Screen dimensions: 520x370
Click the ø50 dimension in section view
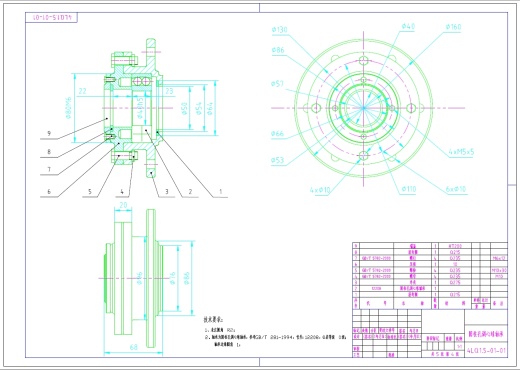(x=184, y=109)
